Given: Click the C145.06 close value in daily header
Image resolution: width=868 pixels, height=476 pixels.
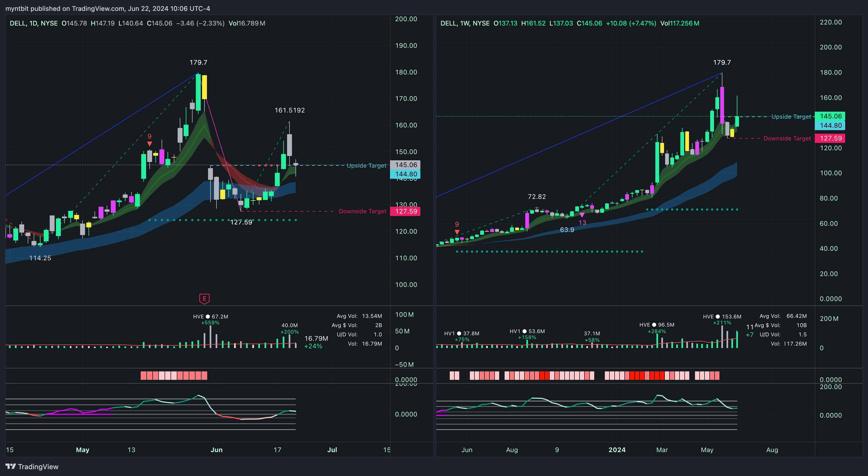Looking at the screenshot, I should [159, 23].
